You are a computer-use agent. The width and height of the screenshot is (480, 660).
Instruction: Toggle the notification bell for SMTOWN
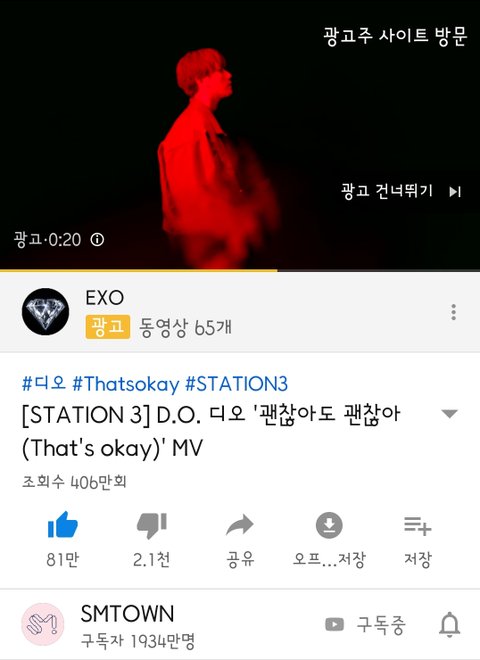point(449,625)
